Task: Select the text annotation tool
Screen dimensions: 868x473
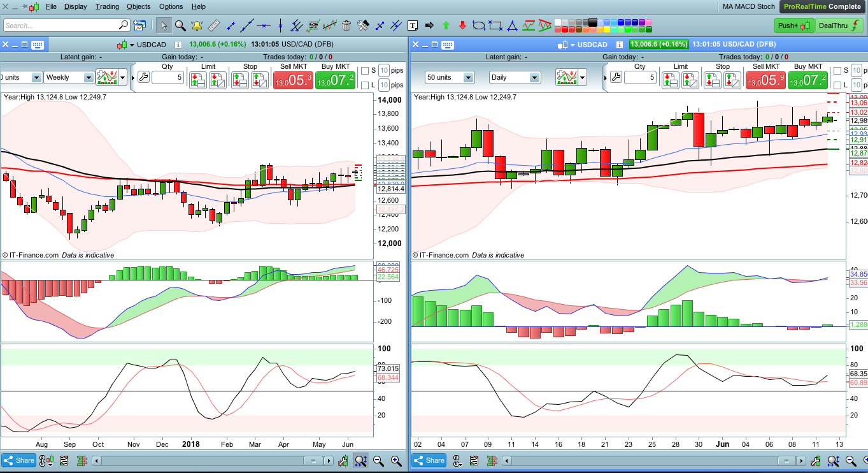Action: 413,25
